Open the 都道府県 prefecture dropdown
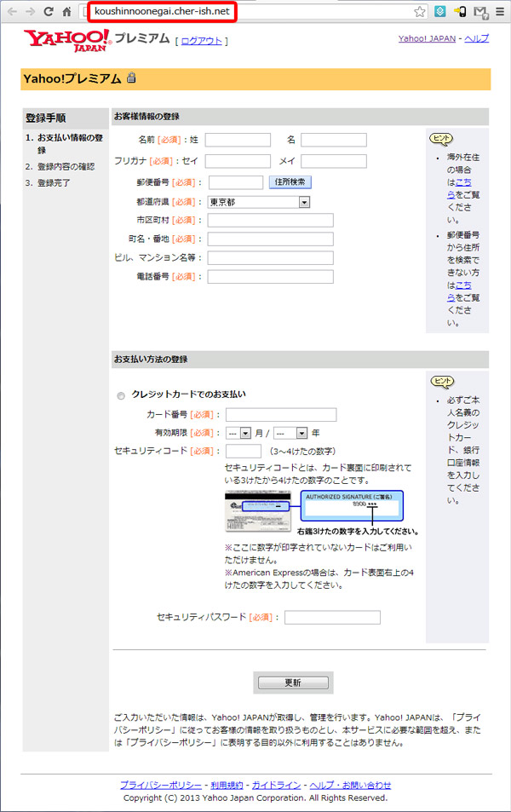Screen dimensions: 511x812 (x=259, y=202)
